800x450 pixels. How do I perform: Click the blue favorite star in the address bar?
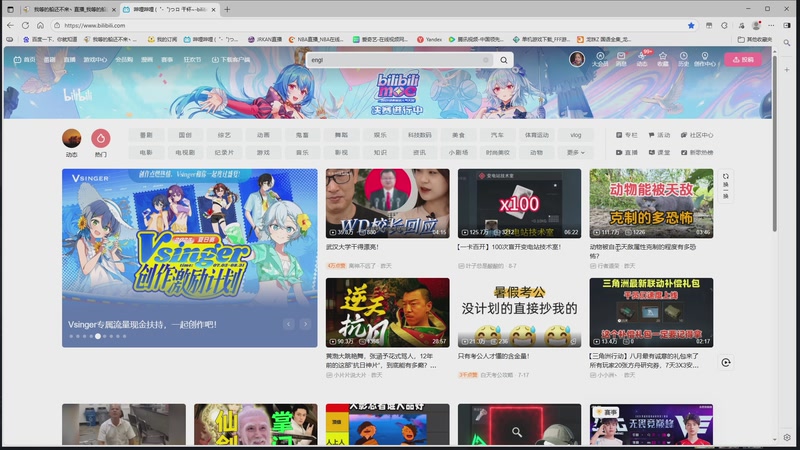click(691, 26)
